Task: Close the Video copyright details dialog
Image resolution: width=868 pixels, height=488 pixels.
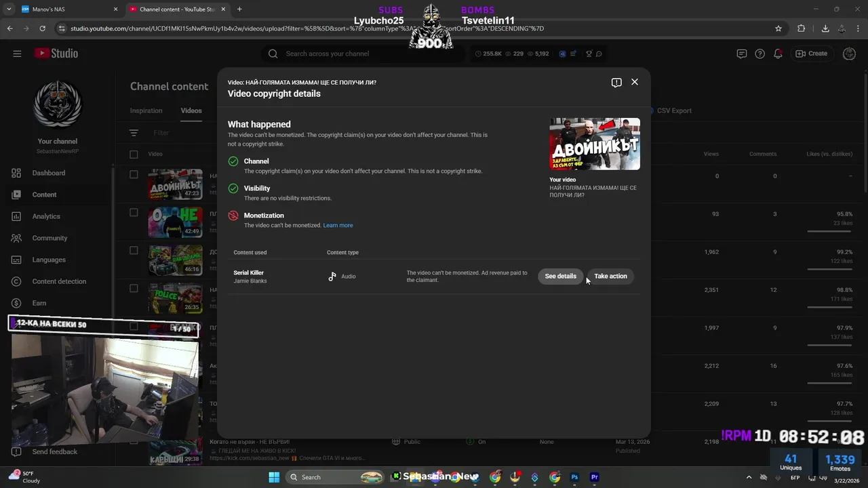Action: tap(635, 81)
